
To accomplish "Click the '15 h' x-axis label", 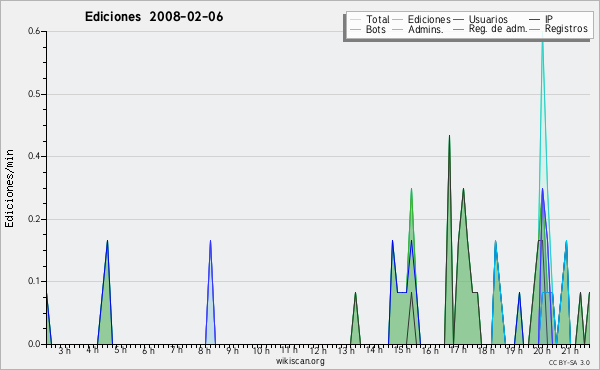I will [402, 350].
